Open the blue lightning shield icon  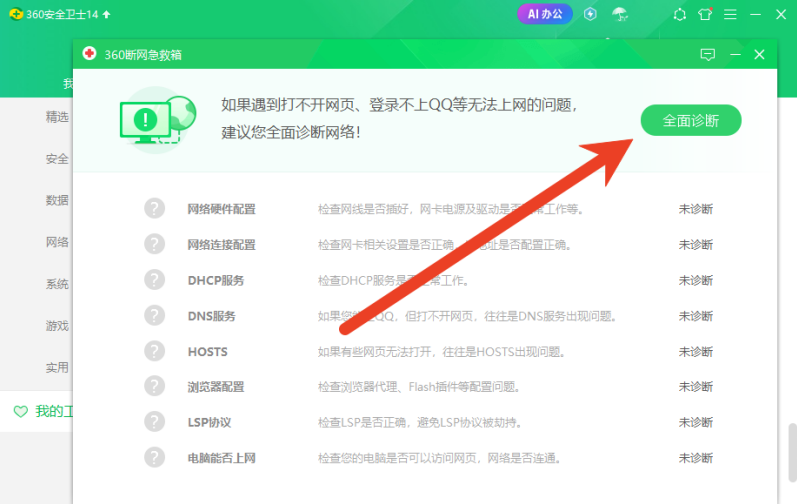(x=590, y=14)
